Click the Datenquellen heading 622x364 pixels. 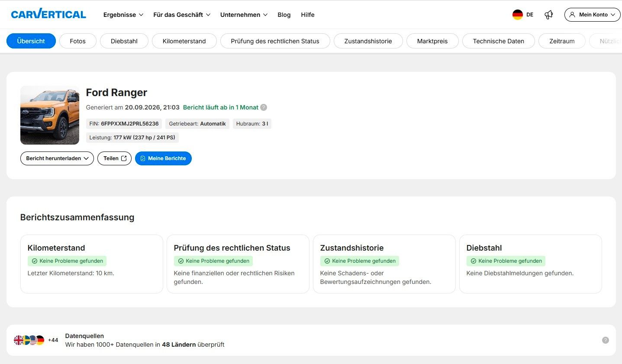84,336
